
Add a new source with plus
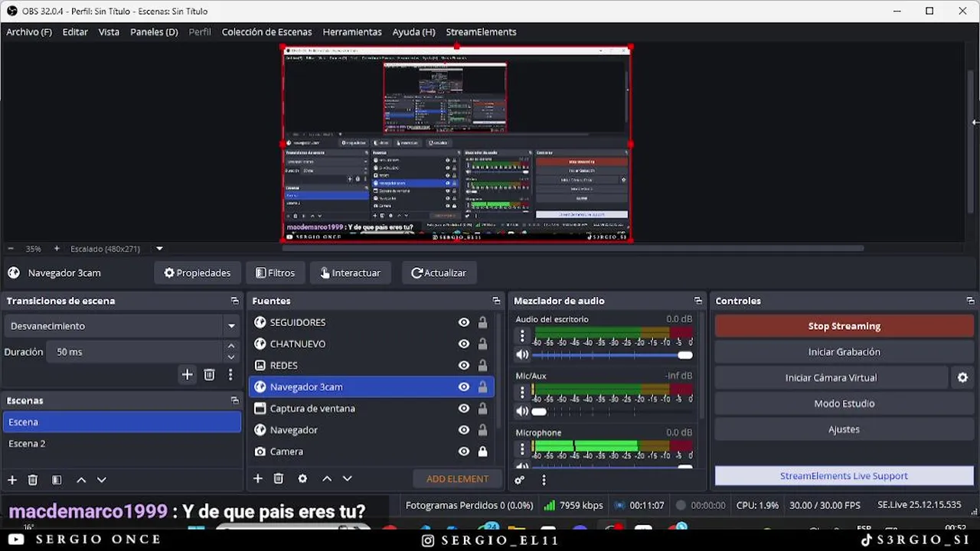coord(258,478)
